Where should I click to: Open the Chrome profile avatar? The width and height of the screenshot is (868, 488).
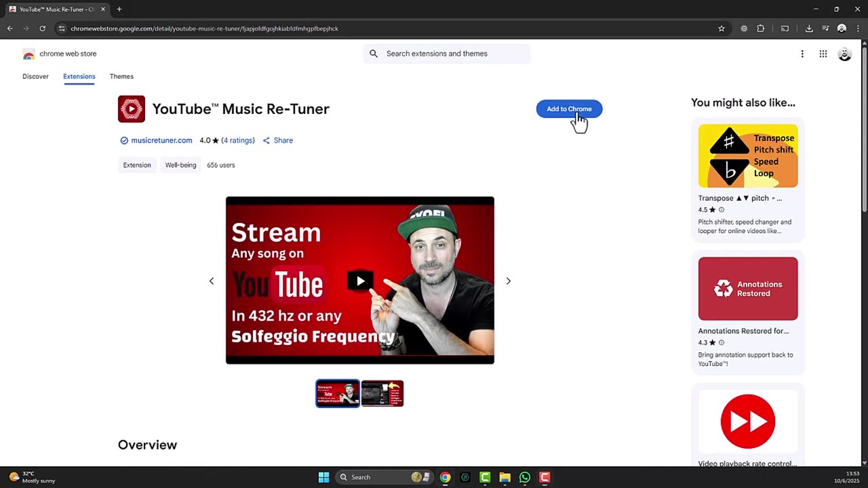(x=842, y=28)
